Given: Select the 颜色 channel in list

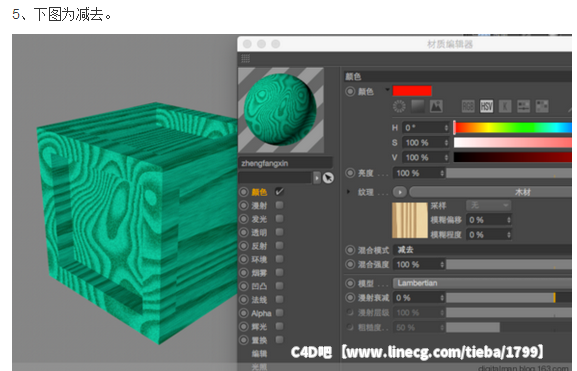Looking at the screenshot, I should pos(259,192).
